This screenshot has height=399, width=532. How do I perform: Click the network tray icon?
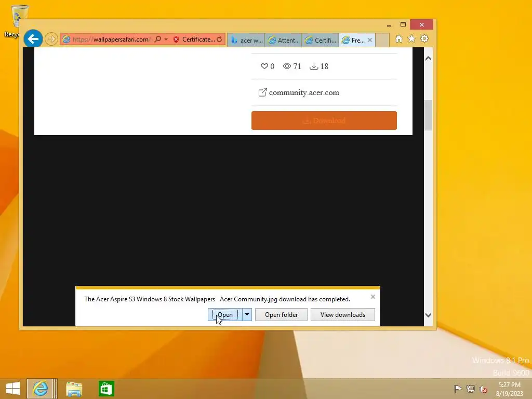(471, 389)
